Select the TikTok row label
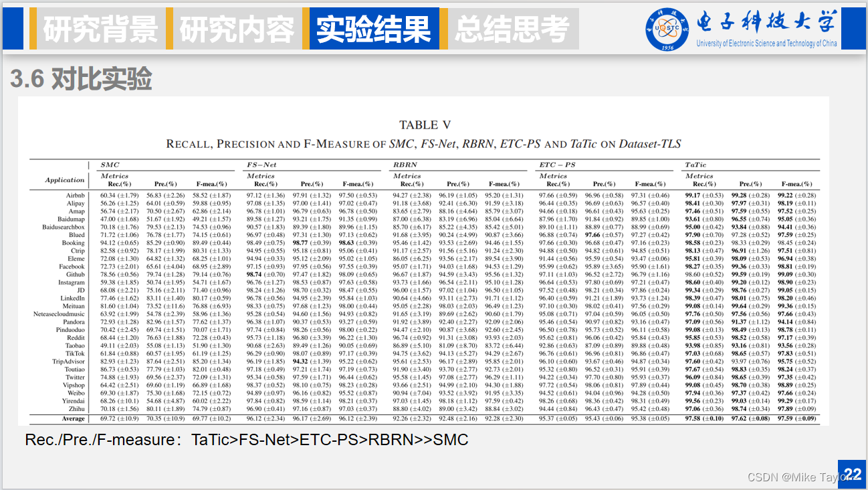 pyautogui.click(x=75, y=353)
